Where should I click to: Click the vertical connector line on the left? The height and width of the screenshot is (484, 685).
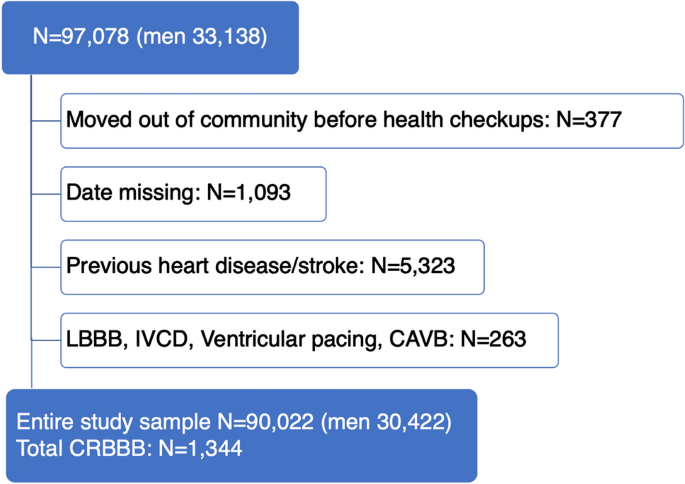click(x=32, y=230)
